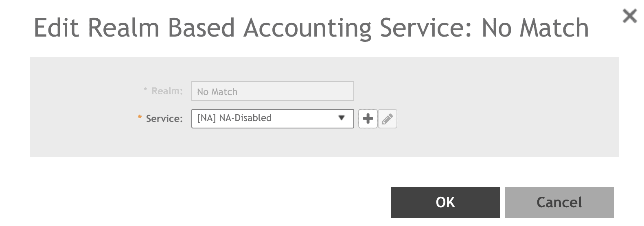Click the orange asterisk beside Service
This screenshot has height=226, width=644.
pos(140,117)
